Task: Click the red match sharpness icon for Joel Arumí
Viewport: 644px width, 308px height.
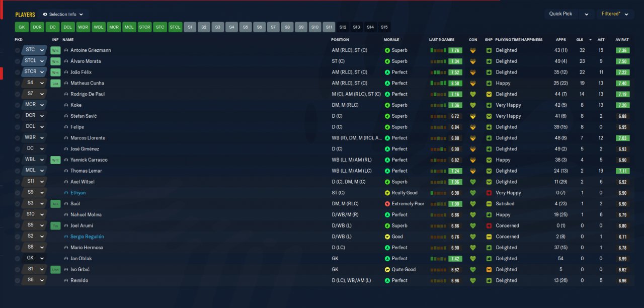Action: click(489, 226)
